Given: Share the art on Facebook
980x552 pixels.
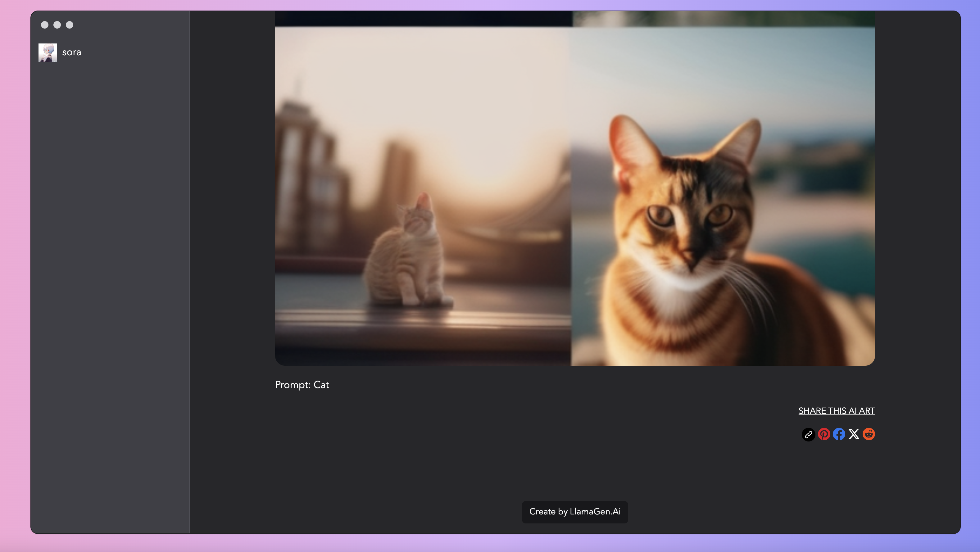Looking at the screenshot, I should pyautogui.click(x=839, y=434).
